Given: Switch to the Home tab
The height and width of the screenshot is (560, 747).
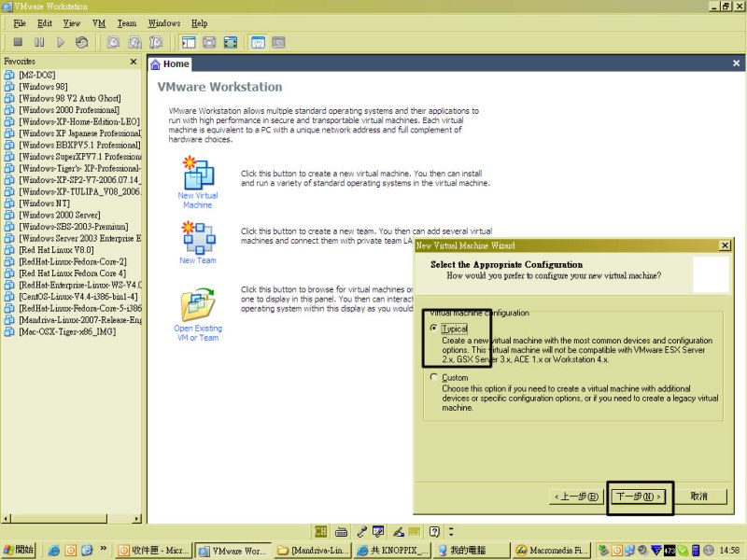Looking at the screenshot, I should coord(170,63).
